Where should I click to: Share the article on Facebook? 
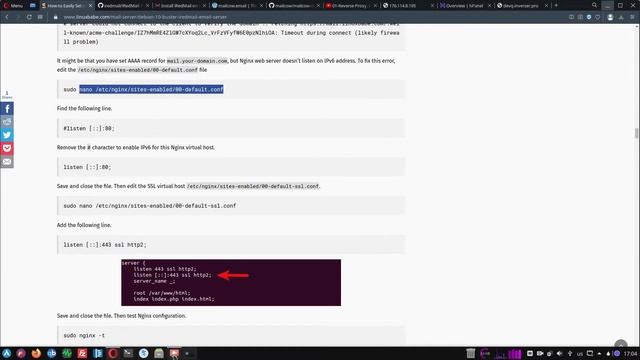click(x=7, y=109)
